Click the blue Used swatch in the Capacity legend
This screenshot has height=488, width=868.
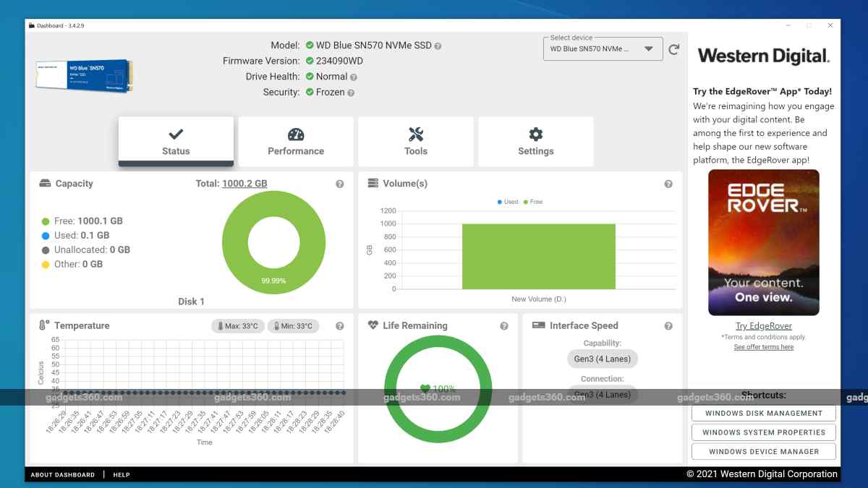(46, 236)
